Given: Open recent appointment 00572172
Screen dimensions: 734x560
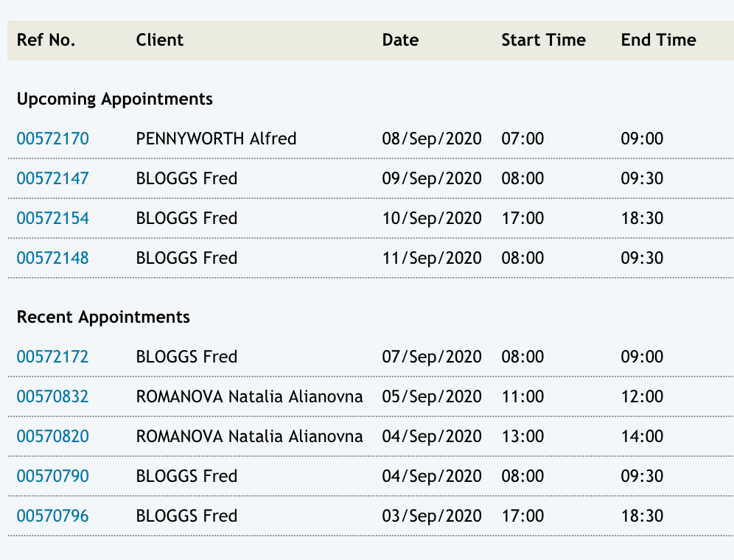Looking at the screenshot, I should [x=52, y=357].
